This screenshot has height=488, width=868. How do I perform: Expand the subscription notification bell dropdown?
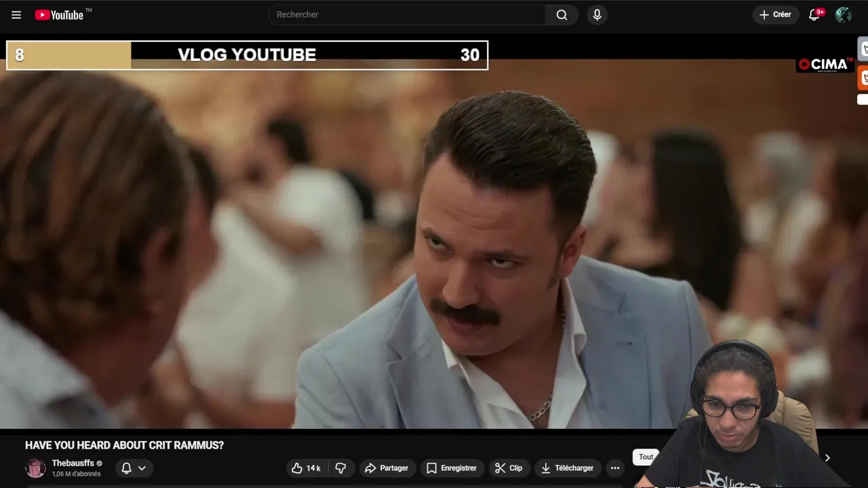click(x=134, y=468)
